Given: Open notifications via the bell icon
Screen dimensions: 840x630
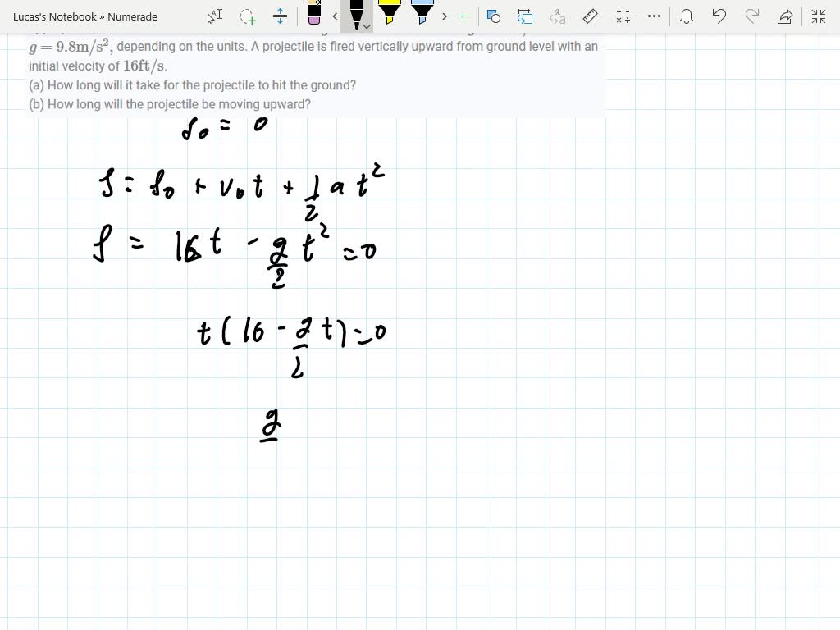Looking at the screenshot, I should 687,16.
